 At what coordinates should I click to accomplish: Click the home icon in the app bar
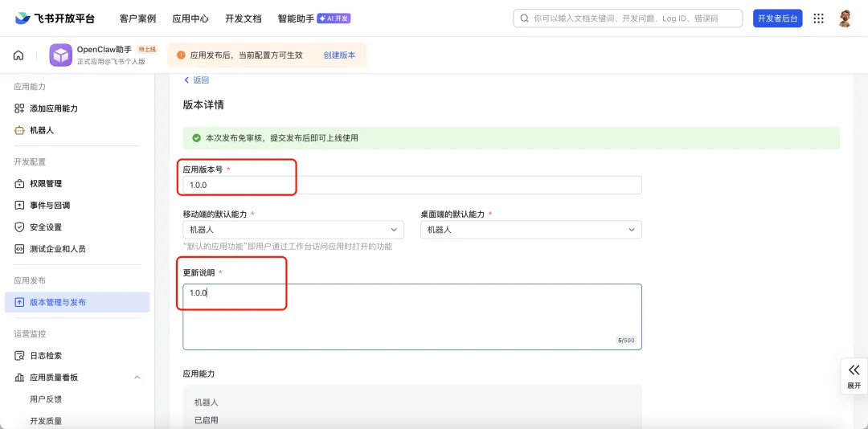coord(18,55)
